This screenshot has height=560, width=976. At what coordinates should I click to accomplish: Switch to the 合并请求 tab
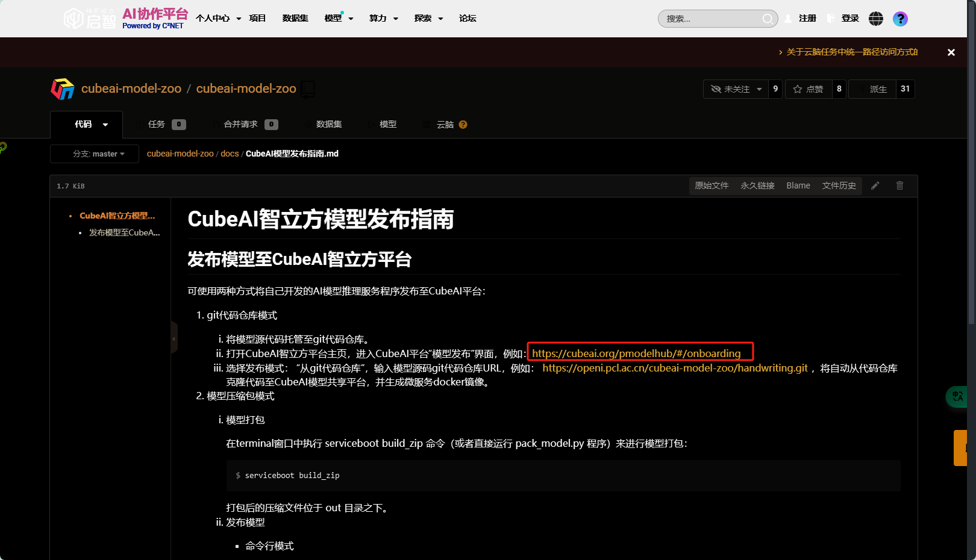[245, 125]
